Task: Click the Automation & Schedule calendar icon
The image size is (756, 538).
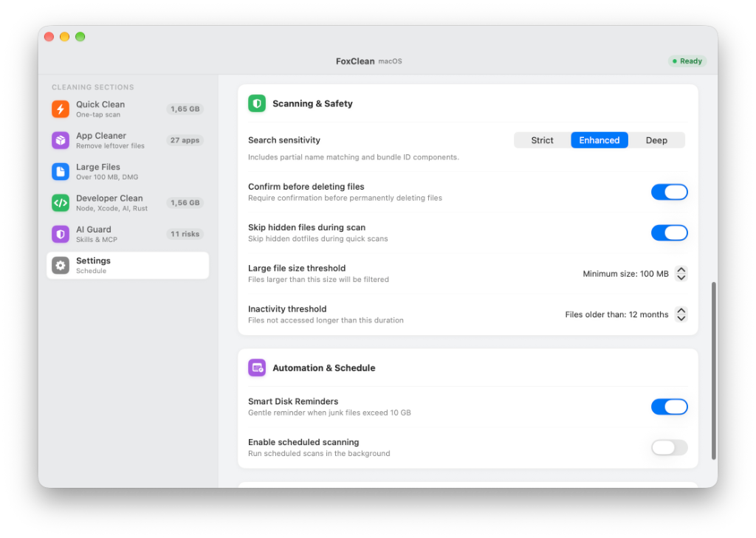Action: [257, 368]
